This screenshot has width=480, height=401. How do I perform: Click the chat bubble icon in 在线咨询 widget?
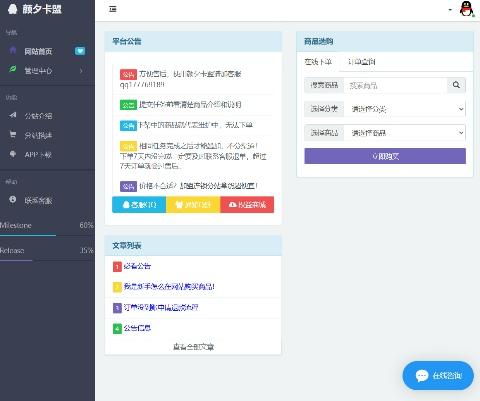(x=422, y=376)
